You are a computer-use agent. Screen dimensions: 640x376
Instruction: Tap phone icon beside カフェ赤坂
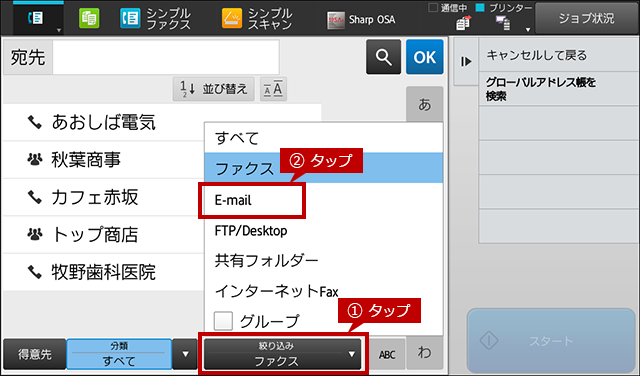[34, 197]
